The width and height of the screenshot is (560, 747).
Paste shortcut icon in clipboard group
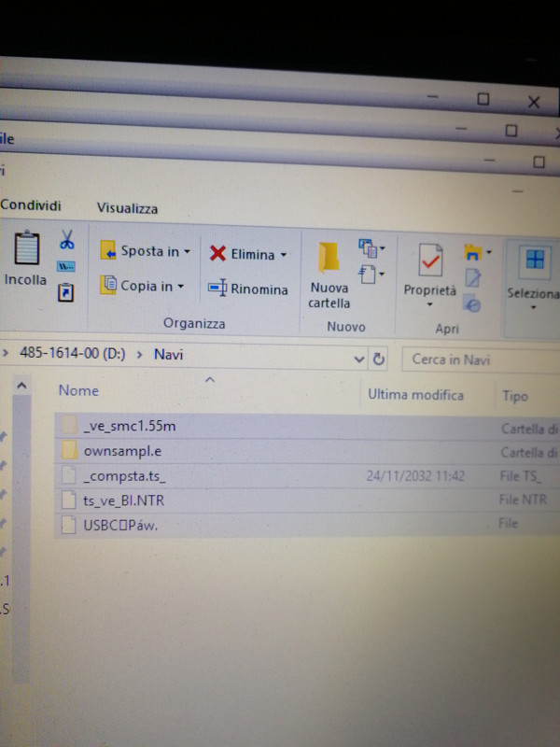point(65,292)
